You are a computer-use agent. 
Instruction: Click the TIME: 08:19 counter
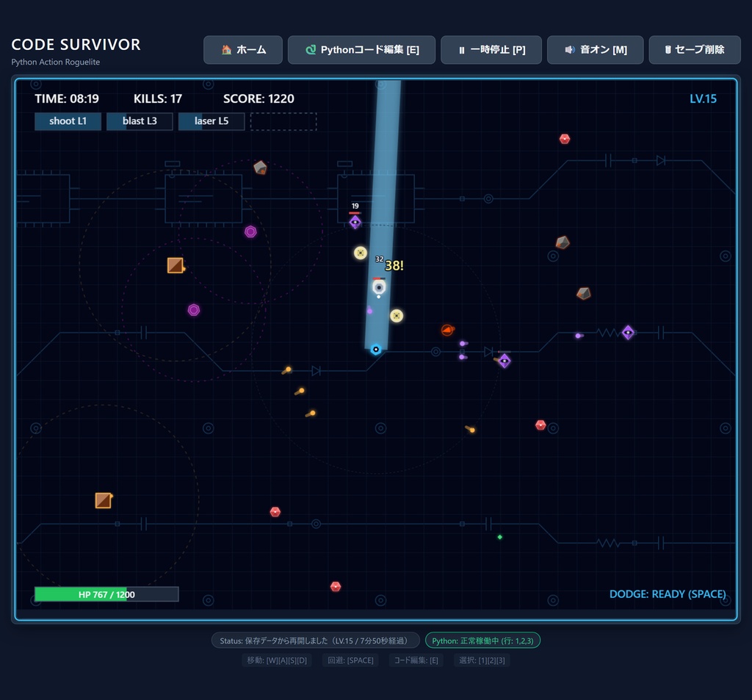(67, 99)
